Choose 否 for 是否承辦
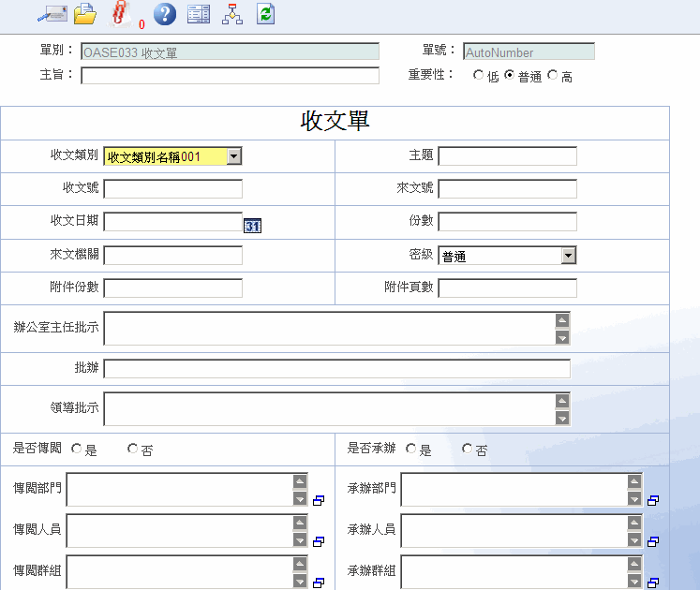 468,449
